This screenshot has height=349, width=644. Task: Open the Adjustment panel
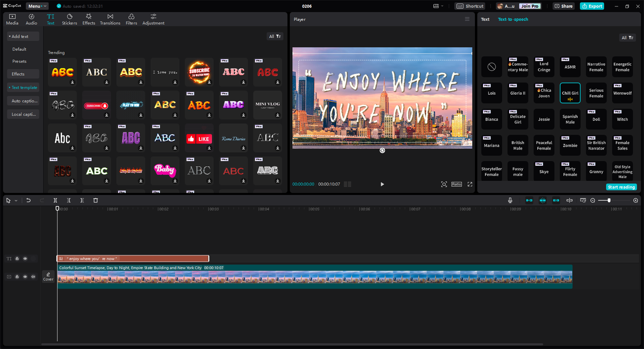pos(153,19)
